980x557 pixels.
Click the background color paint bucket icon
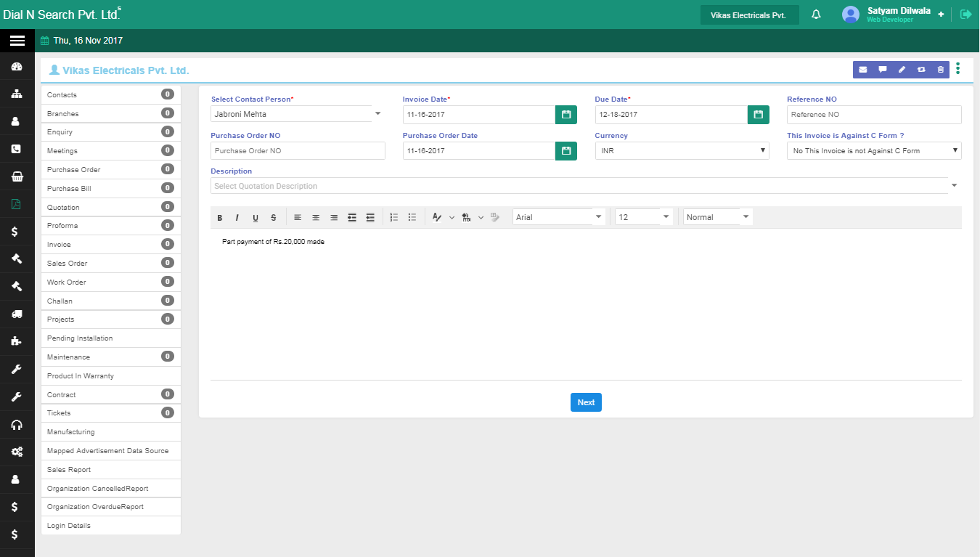coord(466,217)
